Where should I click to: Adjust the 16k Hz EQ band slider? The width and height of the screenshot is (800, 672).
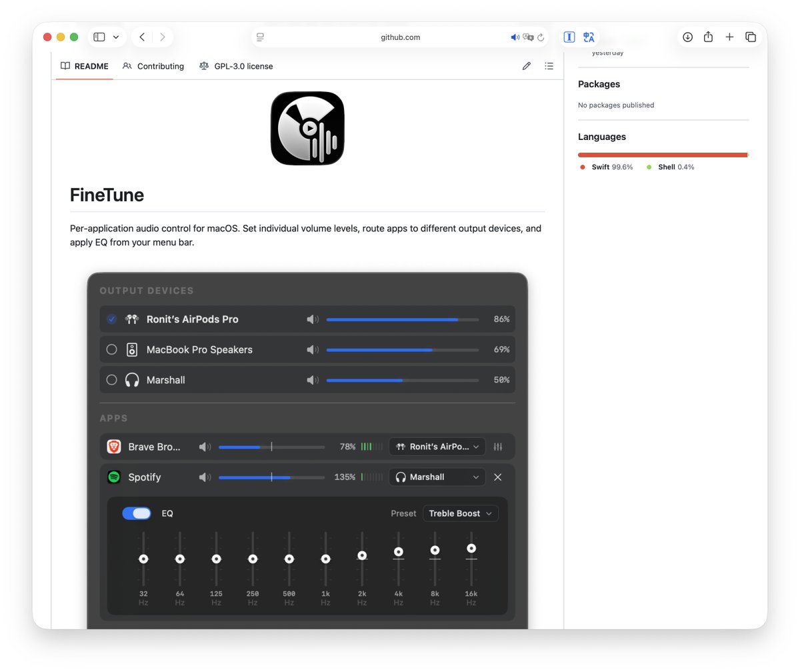pos(471,559)
